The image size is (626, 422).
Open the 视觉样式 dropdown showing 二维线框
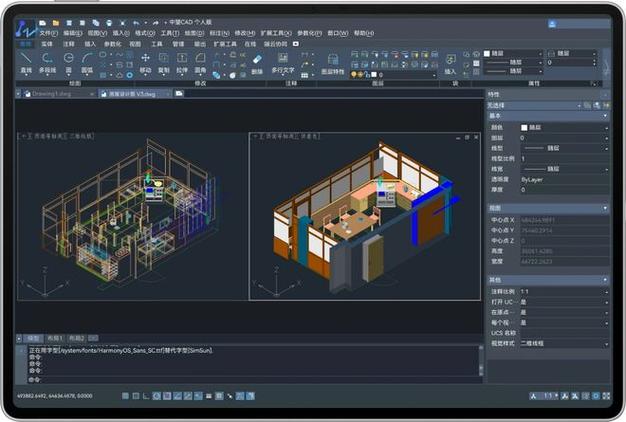click(x=565, y=343)
